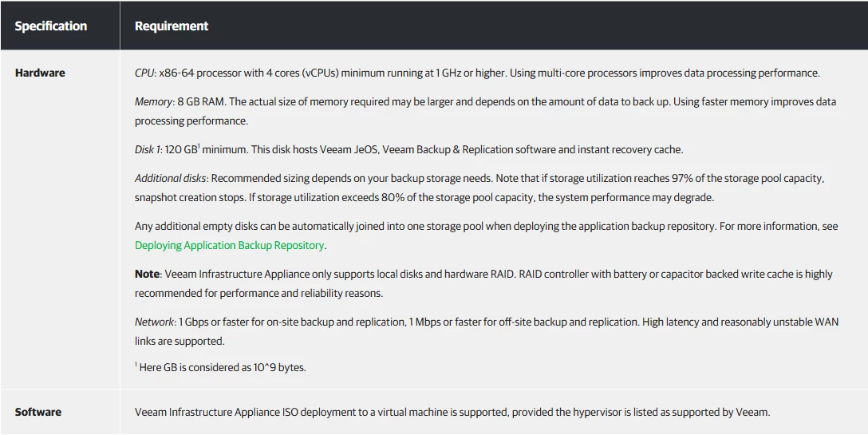Click the Veeam Infrastructure Appliance ISO deployment sentence

[452, 413]
